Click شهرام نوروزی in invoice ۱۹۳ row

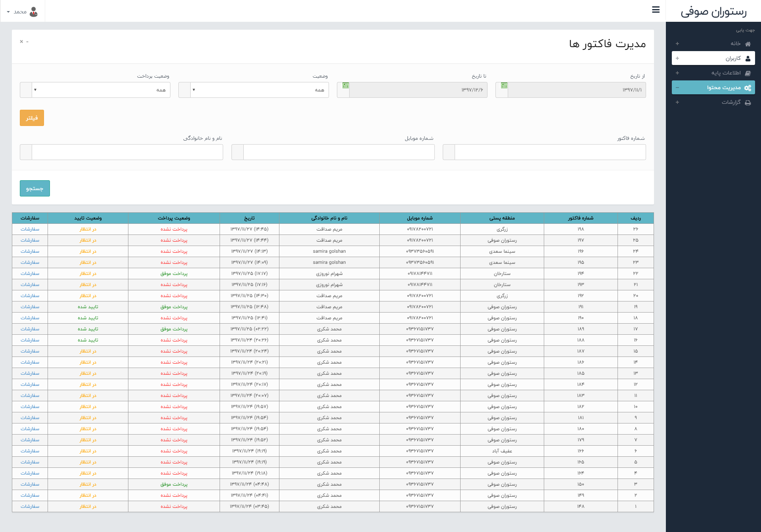pos(329,284)
